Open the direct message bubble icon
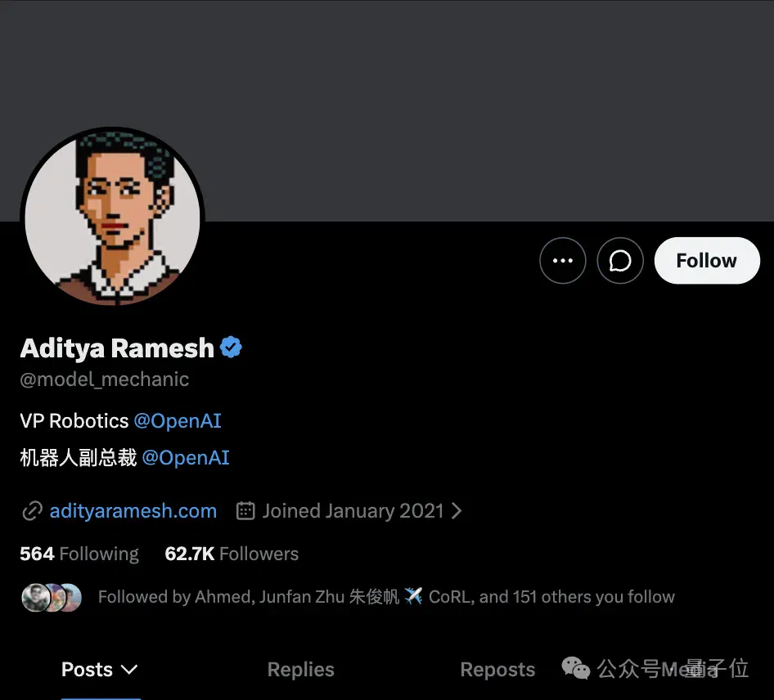Screen dimensions: 774x700 click(x=620, y=261)
